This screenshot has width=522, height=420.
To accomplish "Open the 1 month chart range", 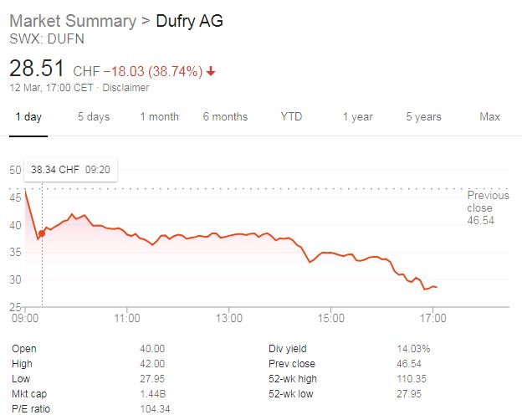I will (x=160, y=117).
